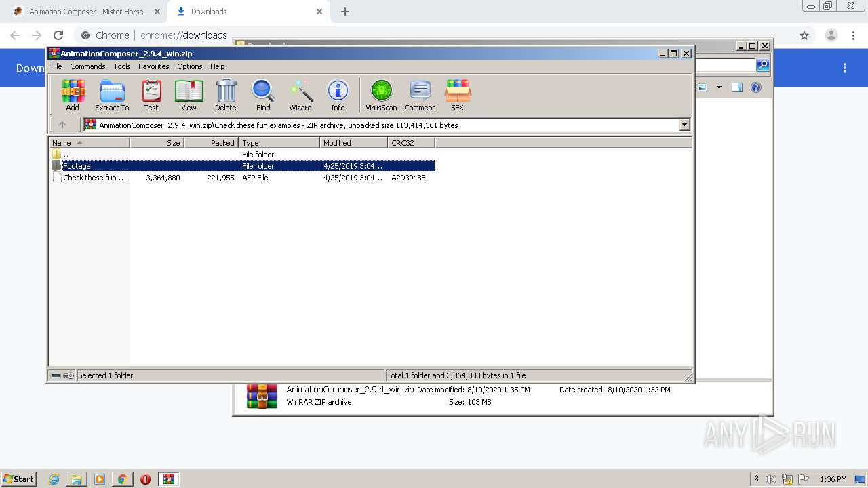Open the Favorites menu
The height and width of the screenshot is (488, 868).
154,66
